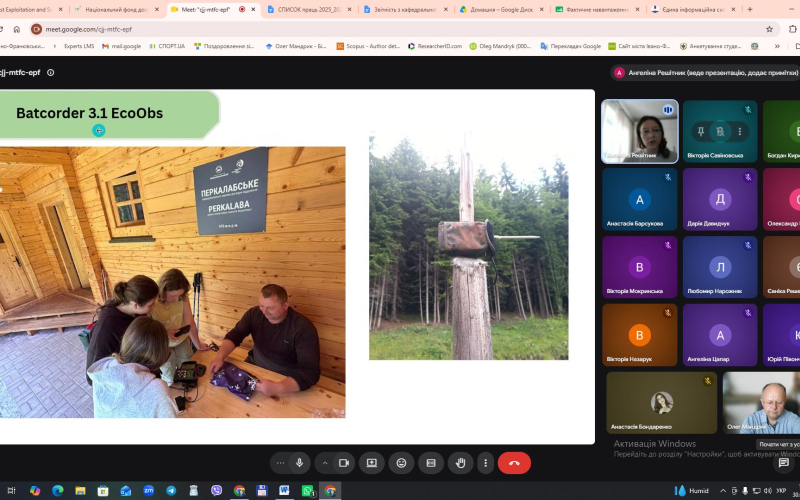
Task: Bookmark page with star icon
Action: tap(769, 29)
